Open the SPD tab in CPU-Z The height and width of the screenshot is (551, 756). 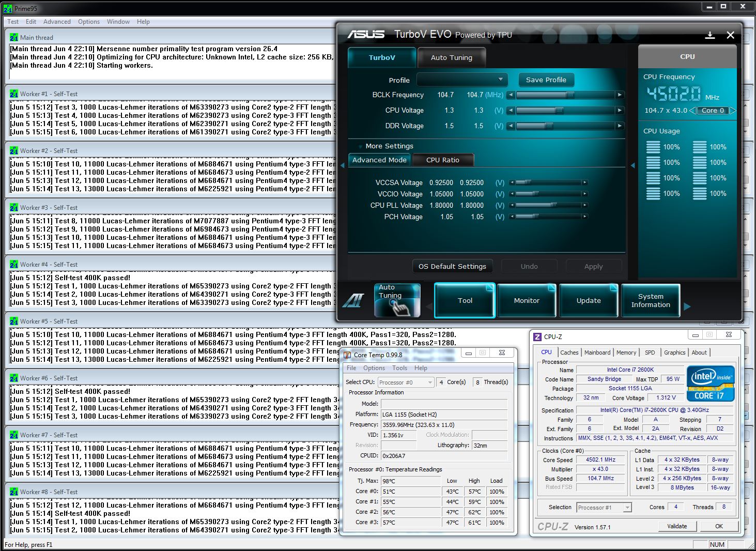[x=650, y=353]
